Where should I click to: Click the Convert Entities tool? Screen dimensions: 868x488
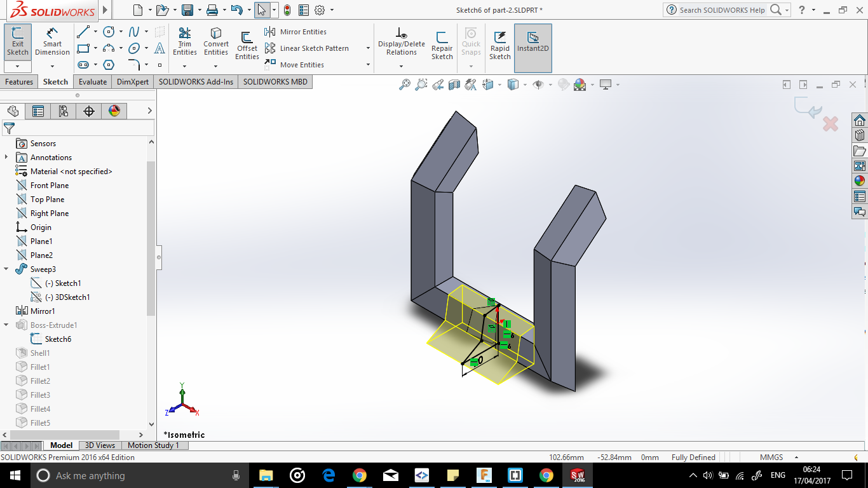click(x=216, y=42)
